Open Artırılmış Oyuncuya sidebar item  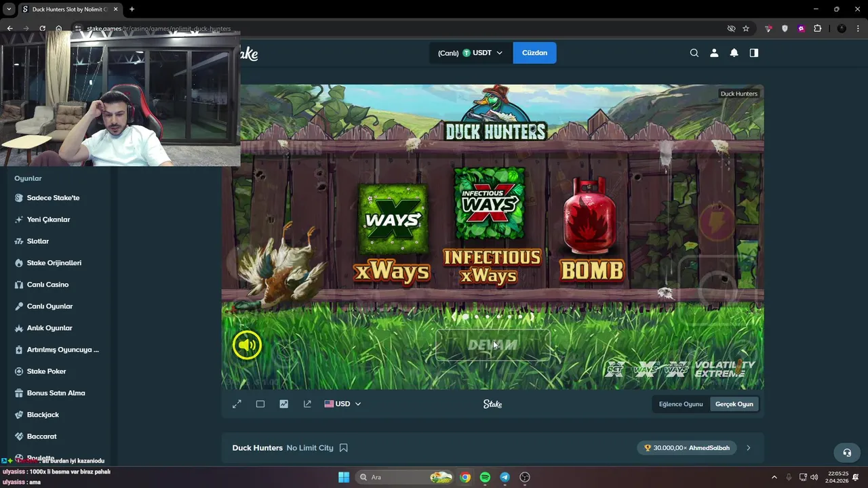tap(62, 350)
